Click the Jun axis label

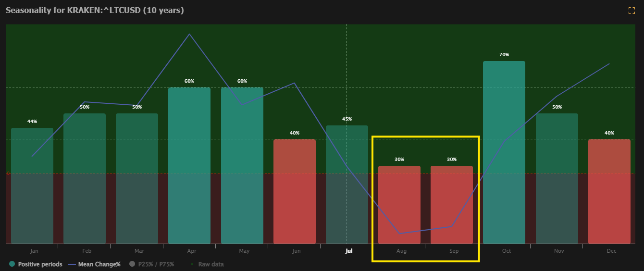point(297,251)
